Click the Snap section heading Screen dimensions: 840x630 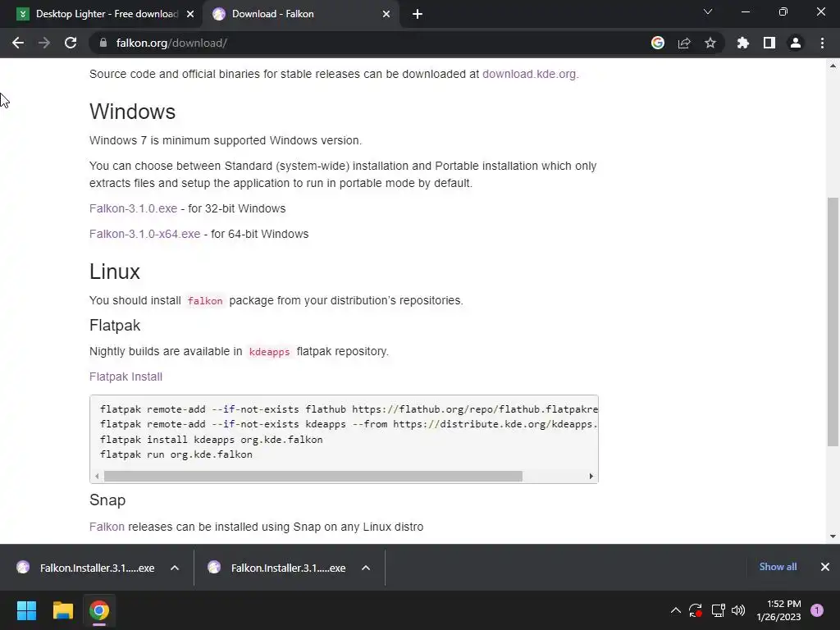tap(107, 500)
